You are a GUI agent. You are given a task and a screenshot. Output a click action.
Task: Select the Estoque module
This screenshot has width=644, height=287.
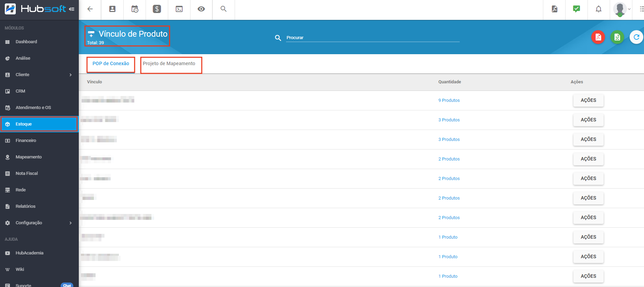[x=39, y=124]
